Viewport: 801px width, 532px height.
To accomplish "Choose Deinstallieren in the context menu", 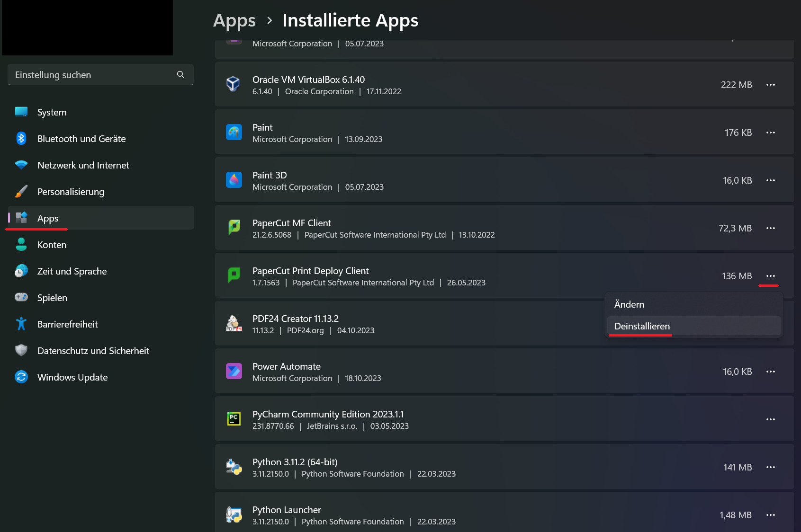I will 694,326.
